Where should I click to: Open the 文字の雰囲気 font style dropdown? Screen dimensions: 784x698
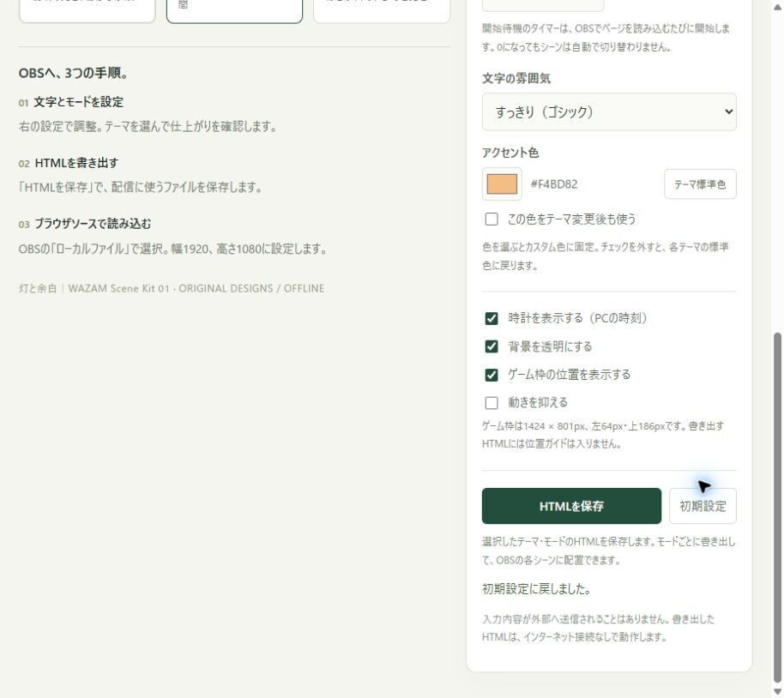[609, 112]
